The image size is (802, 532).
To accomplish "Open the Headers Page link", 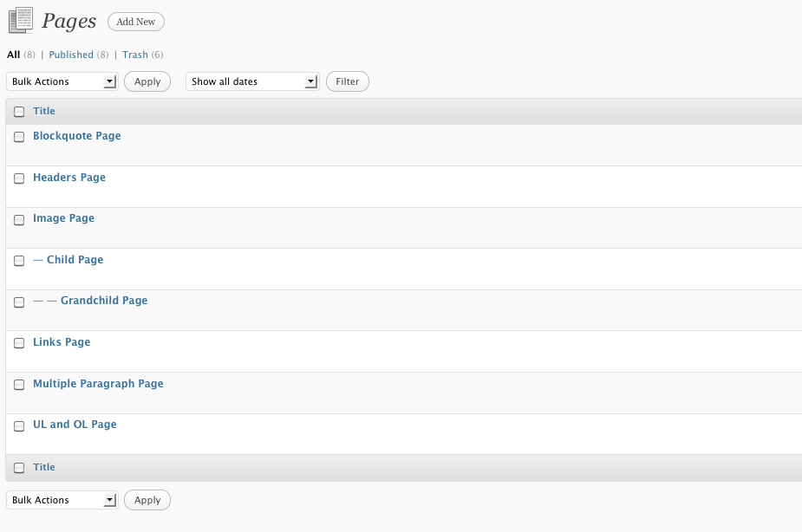I will click(x=69, y=178).
